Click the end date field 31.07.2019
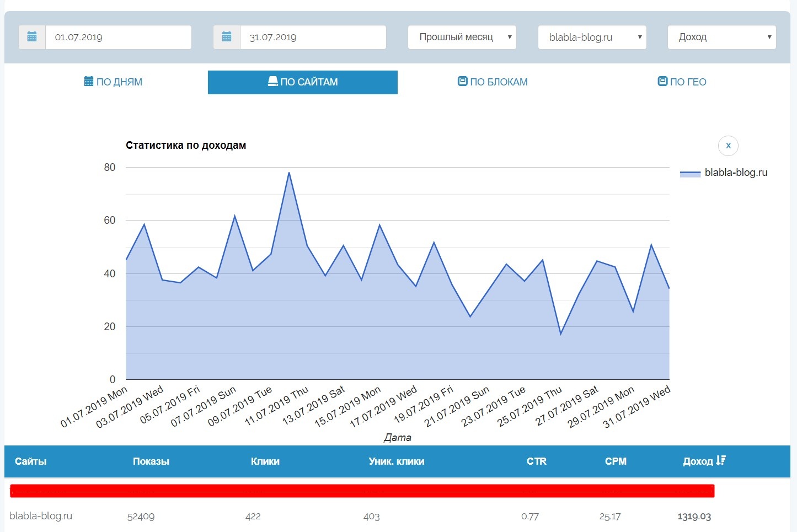Image resolution: width=797 pixels, height=532 pixels. click(x=313, y=37)
